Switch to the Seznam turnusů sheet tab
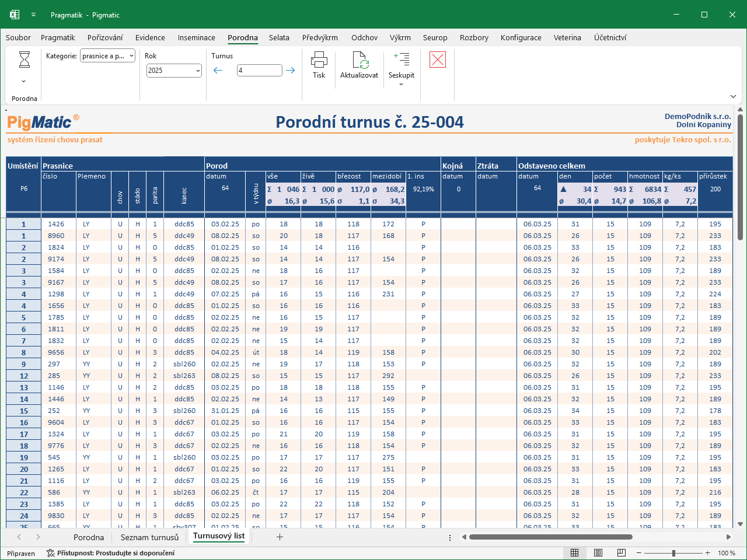Viewport: 747px width, 560px height. [149, 537]
